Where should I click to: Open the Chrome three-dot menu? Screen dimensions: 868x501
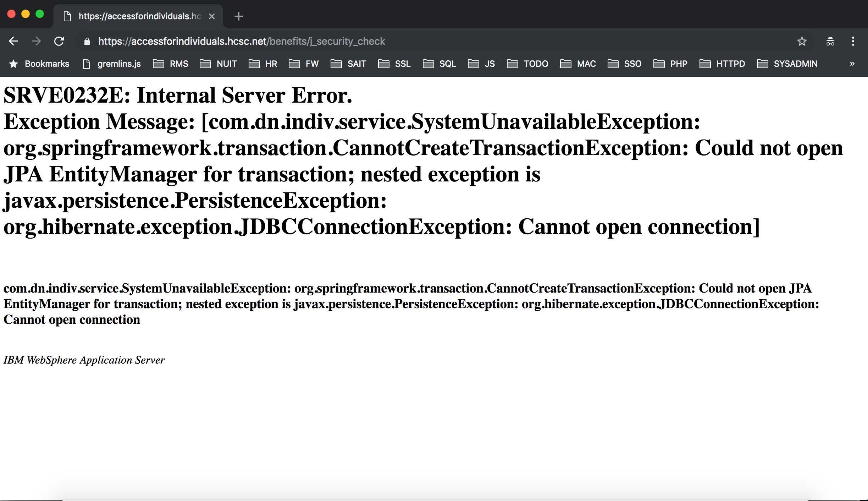[x=853, y=41]
